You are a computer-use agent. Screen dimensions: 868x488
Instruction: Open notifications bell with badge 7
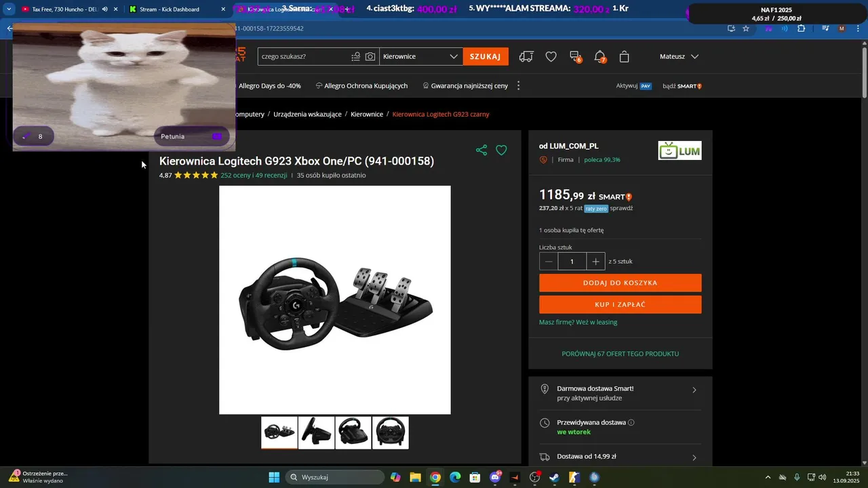coord(599,57)
